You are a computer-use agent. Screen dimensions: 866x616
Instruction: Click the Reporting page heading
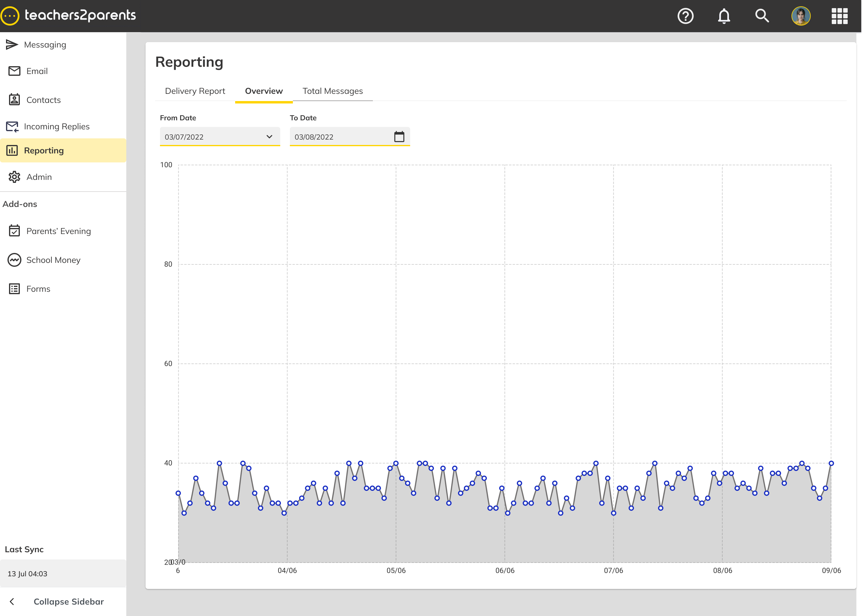point(189,62)
